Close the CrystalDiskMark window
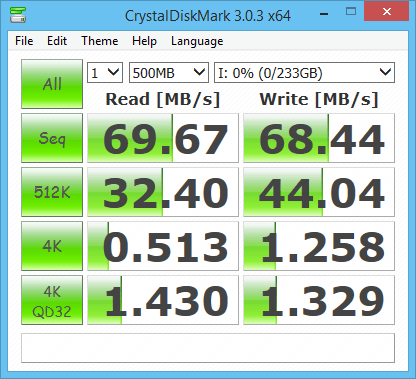The width and height of the screenshot is (416, 379). 387,12
